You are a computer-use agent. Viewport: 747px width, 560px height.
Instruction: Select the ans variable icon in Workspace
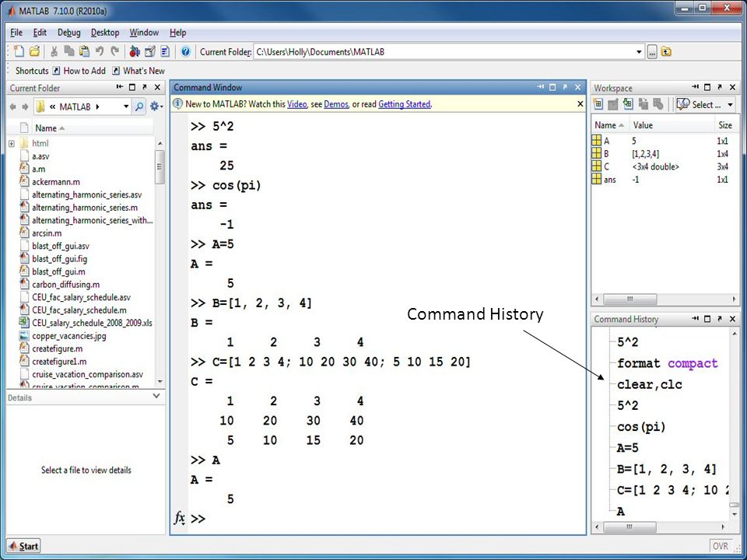pyautogui.click(x=596, y=179)
